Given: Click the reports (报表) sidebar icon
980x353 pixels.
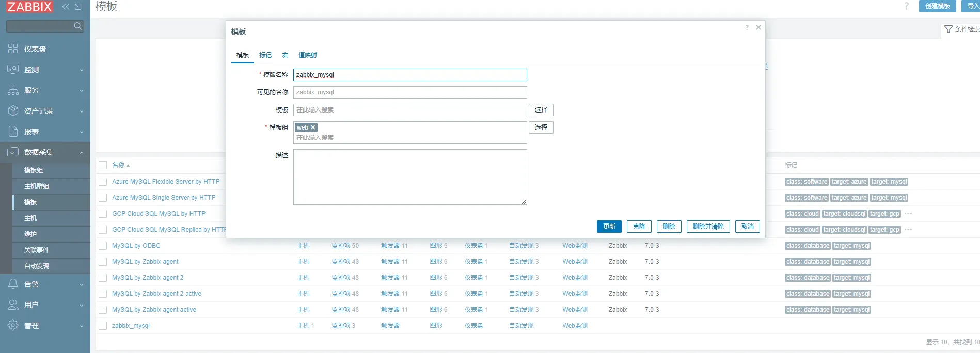Looking at the screenshot, I should point(13,132).
